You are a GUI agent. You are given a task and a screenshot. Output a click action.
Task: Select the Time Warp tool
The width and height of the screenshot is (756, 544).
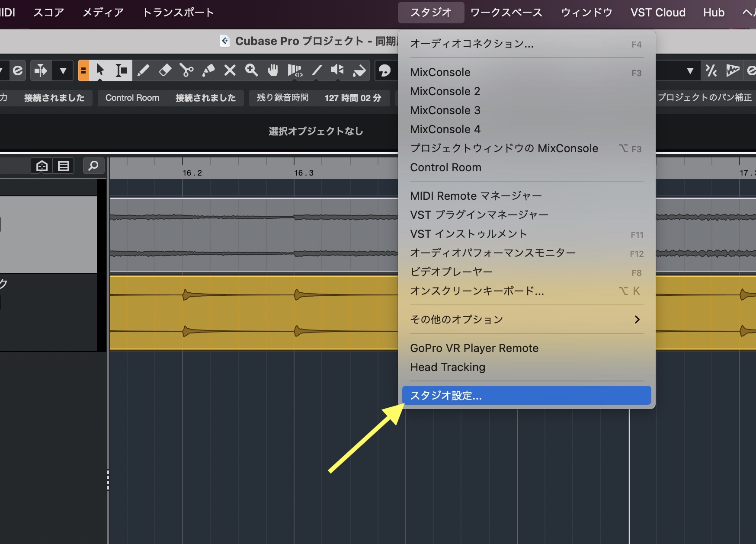point(295,70)
